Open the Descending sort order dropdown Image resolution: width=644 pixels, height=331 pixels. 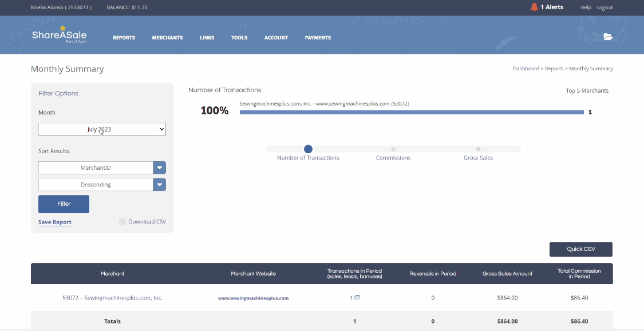[102, 185]
